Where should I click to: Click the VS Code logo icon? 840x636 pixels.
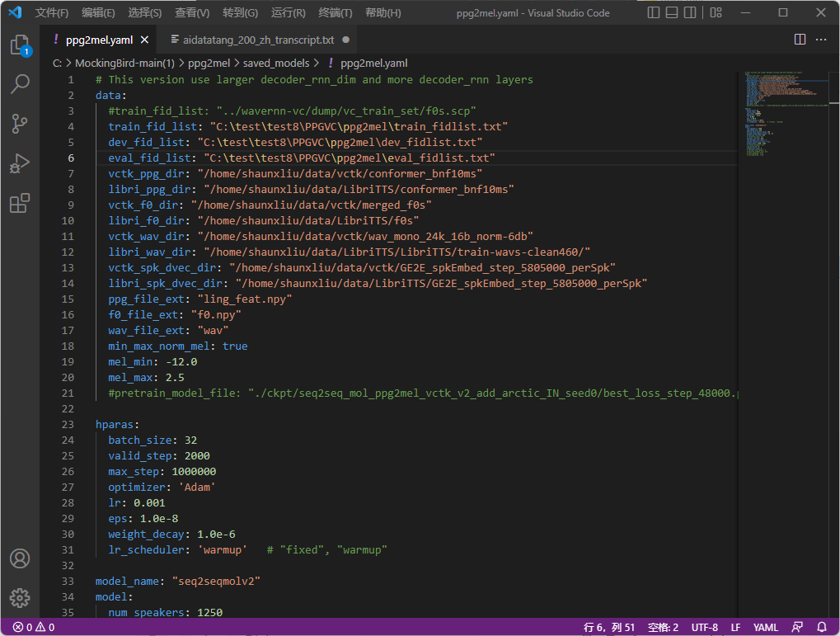(15, 12)
